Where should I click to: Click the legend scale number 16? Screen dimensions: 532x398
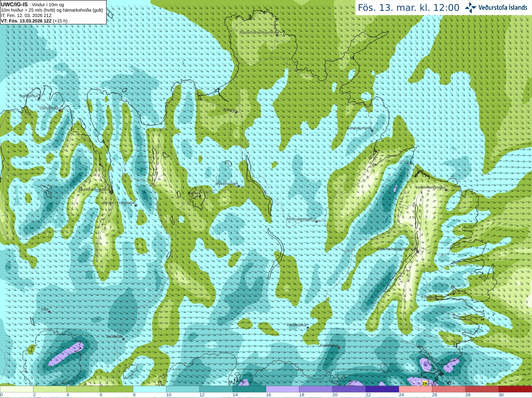(268, 395)
